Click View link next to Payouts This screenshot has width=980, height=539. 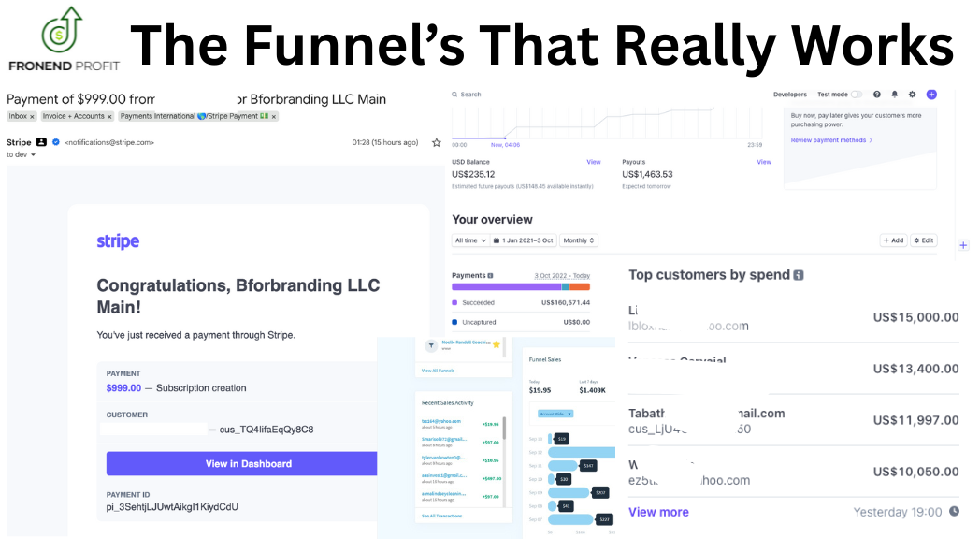pyautogui.click(x=764, y=162)
